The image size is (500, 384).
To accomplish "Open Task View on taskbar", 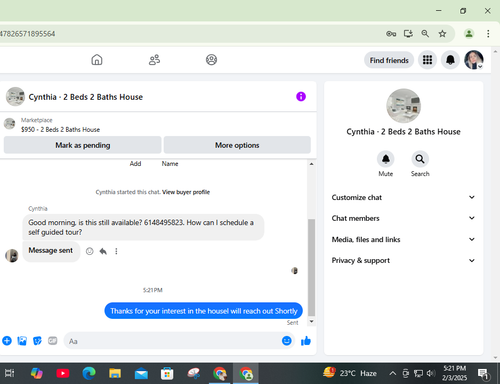I will click(x=9, y=373).
